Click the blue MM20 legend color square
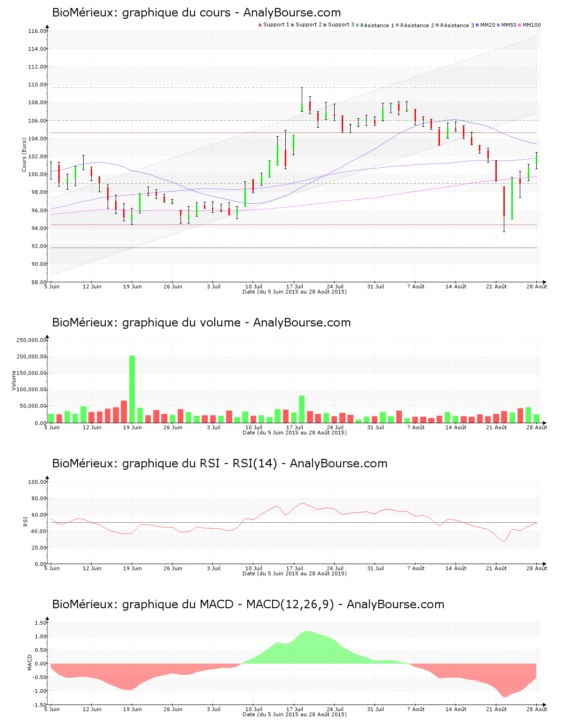 [x=478, y=25]
